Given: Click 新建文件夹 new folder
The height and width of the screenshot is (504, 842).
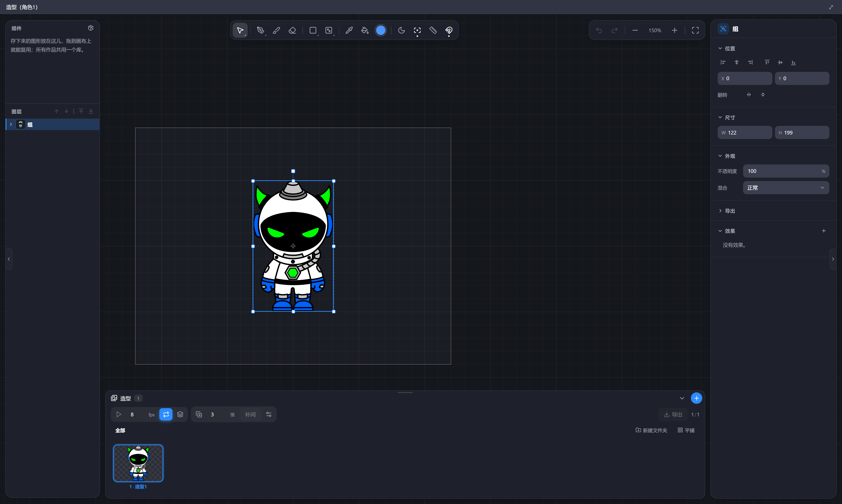Looking at the screenshot, I should click(651, 431).
